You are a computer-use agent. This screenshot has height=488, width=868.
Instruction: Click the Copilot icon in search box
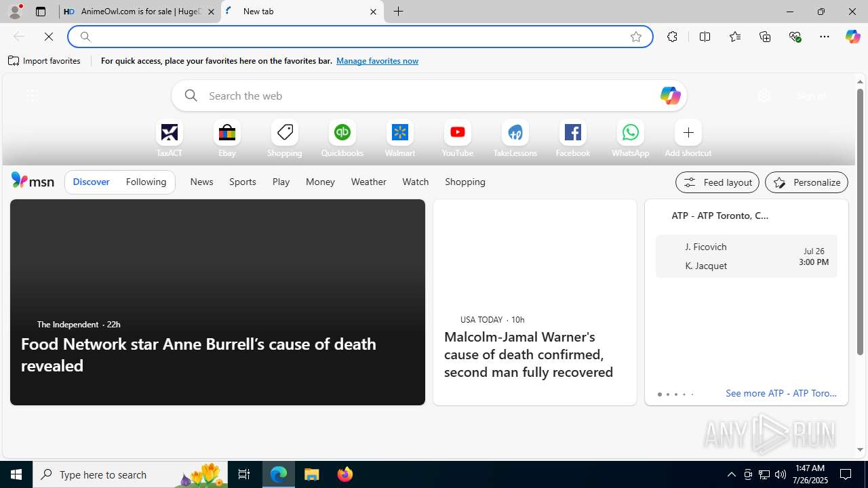pos(670,96)
